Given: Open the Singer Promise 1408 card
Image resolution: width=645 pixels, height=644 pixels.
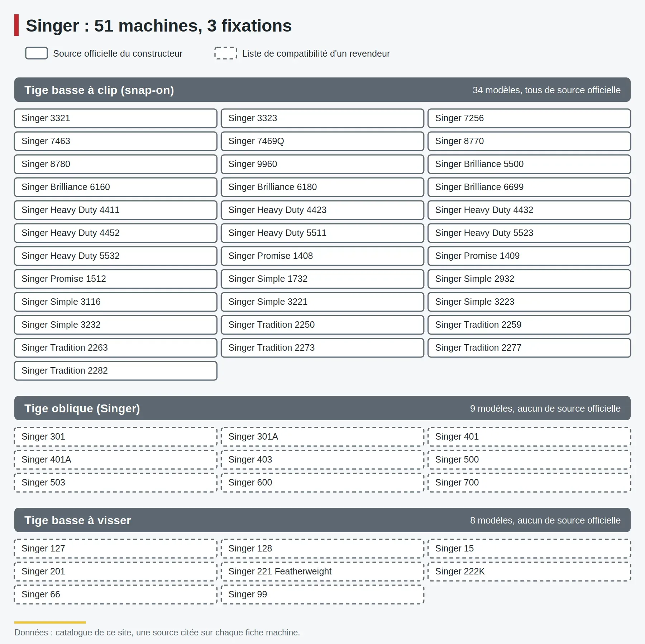Looking at the screenshot, I should 322,256.
